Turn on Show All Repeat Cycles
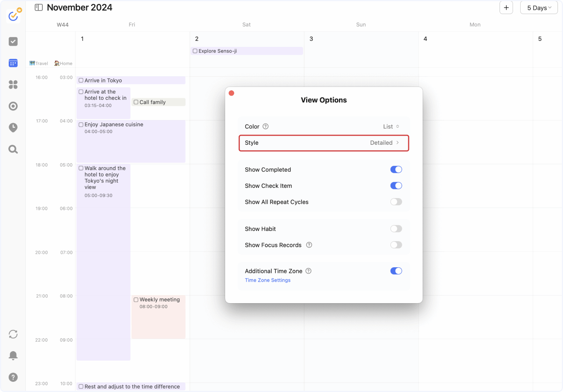Viewport: 563px width, 392px height. (x=396, y=202)
